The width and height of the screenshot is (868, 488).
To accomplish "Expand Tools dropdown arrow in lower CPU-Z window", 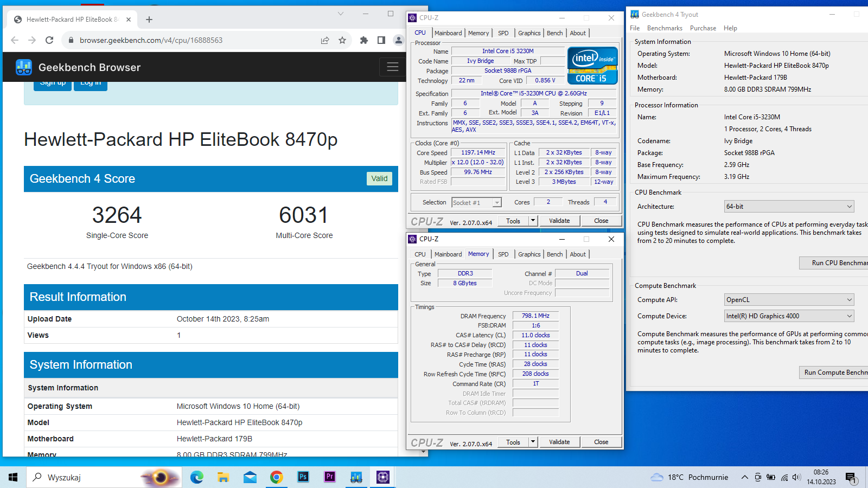I will point(533,442).
